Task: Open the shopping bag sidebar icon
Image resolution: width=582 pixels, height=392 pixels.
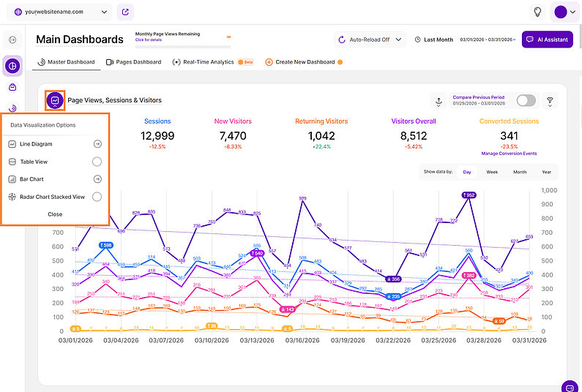Action: coord(12,87)
